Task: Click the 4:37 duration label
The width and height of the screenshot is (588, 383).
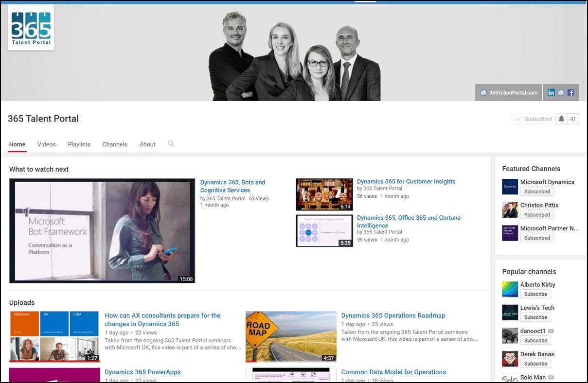Action: pyautogui.click(x=329, y=358)
